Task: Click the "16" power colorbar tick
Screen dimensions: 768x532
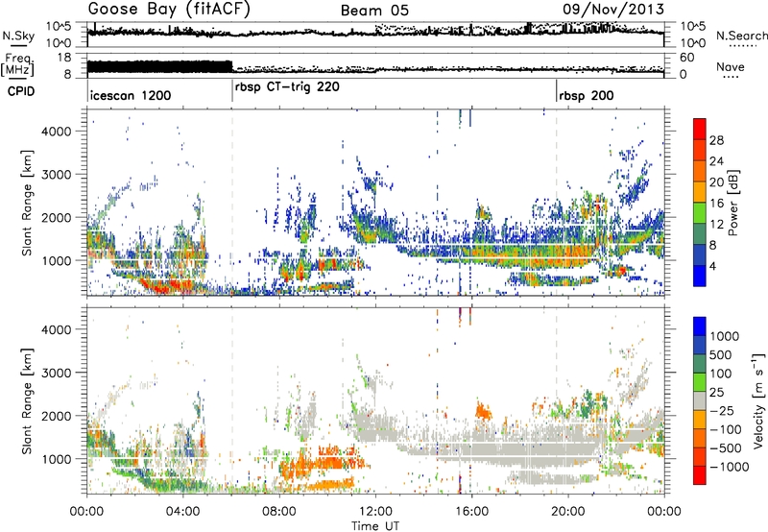Action: (x=716, y=204)
